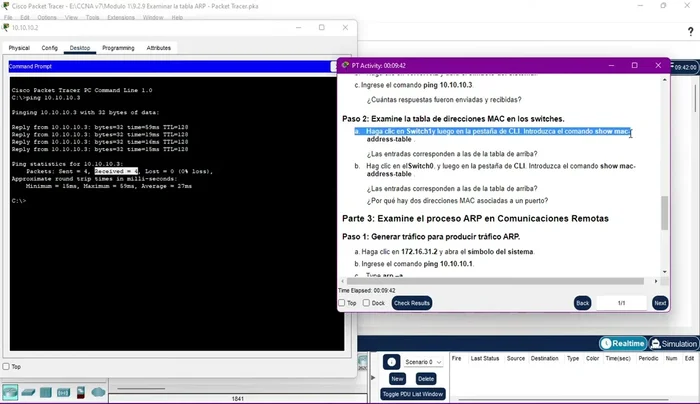Click the 'Parte 3' heading in instructions
700x404 pixels.
pyautogui.click(x=475, y=218)
